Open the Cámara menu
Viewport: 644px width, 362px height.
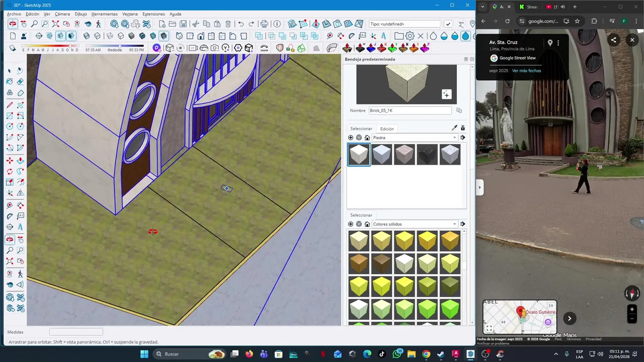pos(62,14)
